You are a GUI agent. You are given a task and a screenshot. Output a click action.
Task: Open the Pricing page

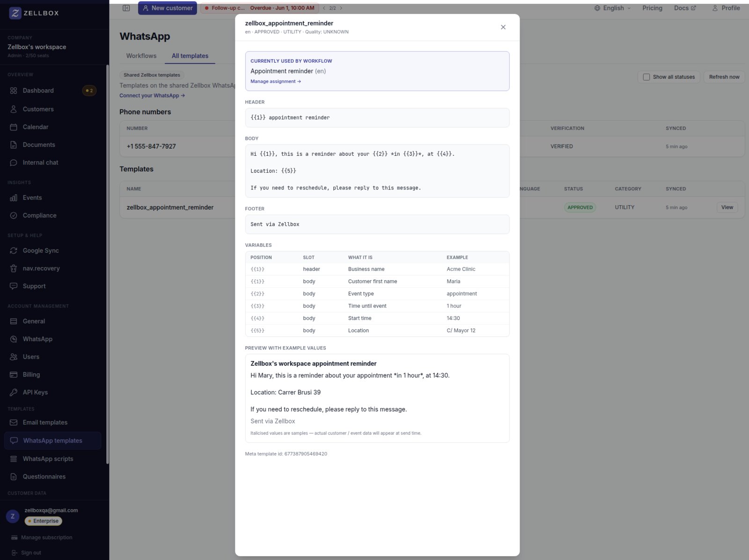click(652, 8)
